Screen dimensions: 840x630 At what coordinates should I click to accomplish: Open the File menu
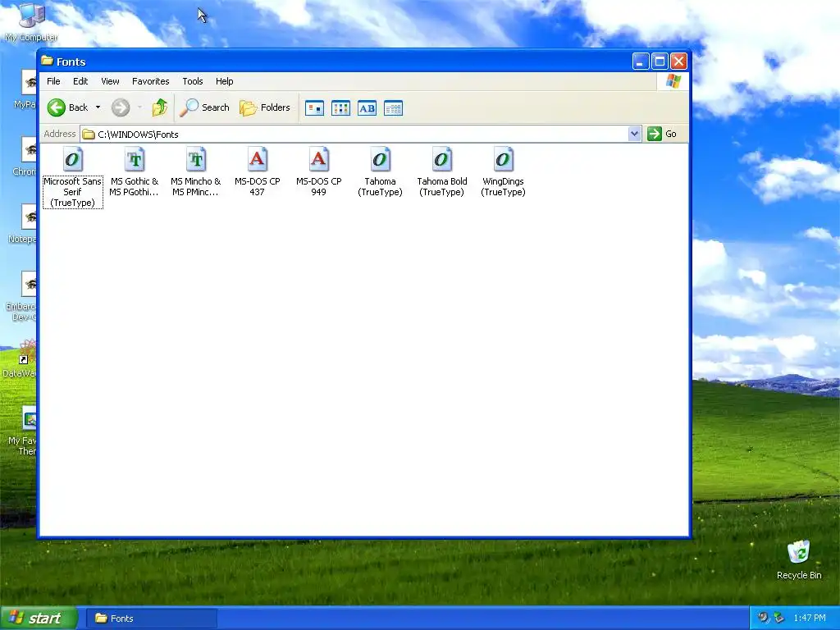coord(53,81)
